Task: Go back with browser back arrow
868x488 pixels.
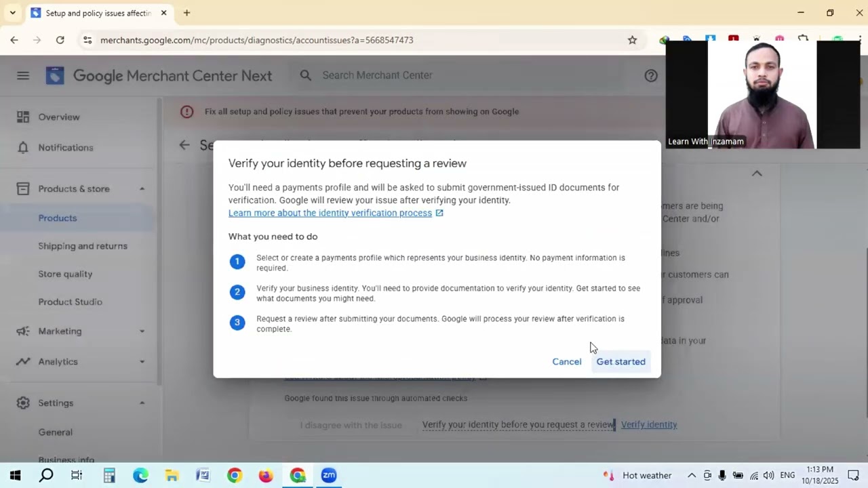Action: (x=14, y=40)
